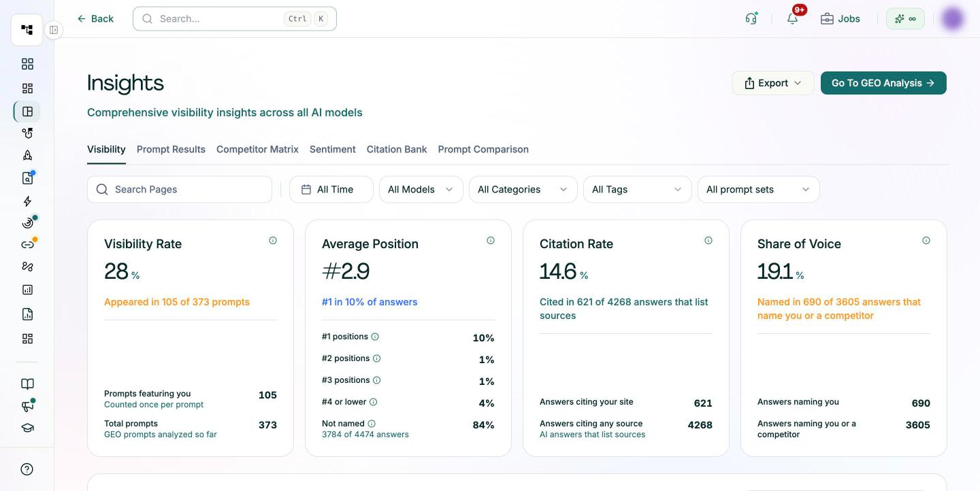Click the Share of Voice info icon
Viewport: 980px width, 491px height.
pyautogui.click(x=926, y=240)
